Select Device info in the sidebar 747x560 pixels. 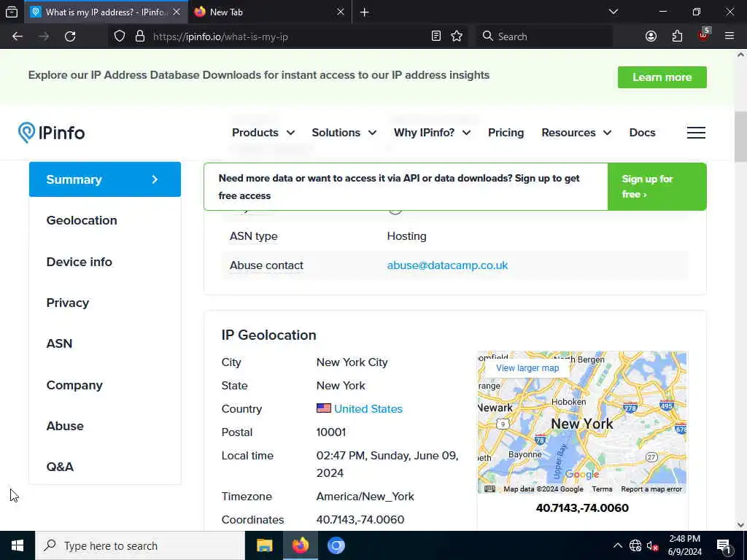[79, 262]
